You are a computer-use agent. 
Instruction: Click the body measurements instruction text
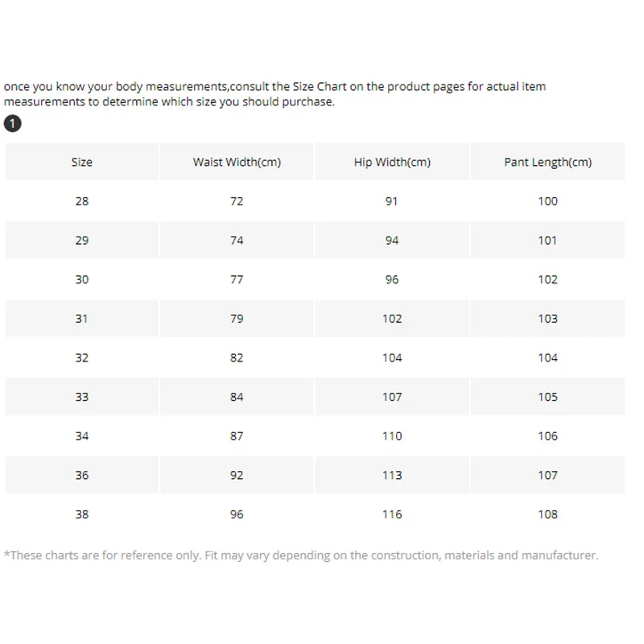click(274, 94)
